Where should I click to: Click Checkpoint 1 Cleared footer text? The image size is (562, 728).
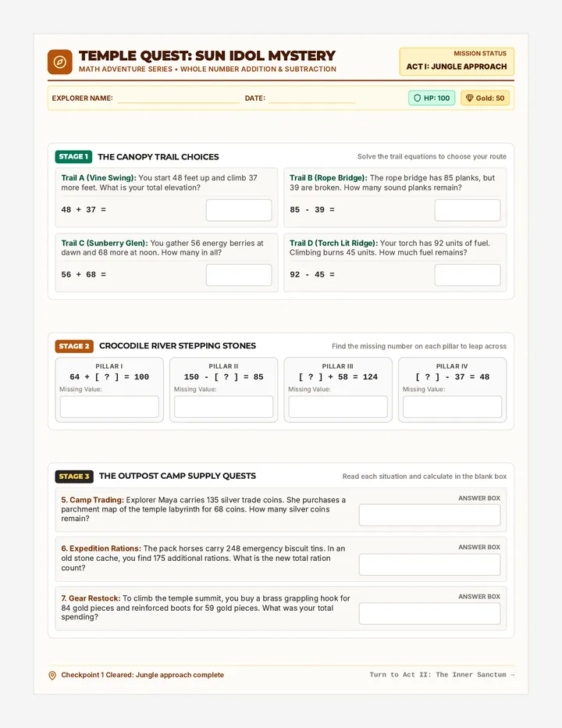pyautogui.click(x=143, y=675)
